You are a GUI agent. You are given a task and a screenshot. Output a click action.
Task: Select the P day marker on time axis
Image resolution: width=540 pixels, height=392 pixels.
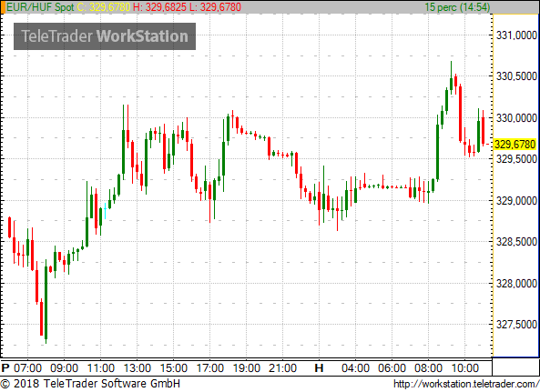pos(5,368)
